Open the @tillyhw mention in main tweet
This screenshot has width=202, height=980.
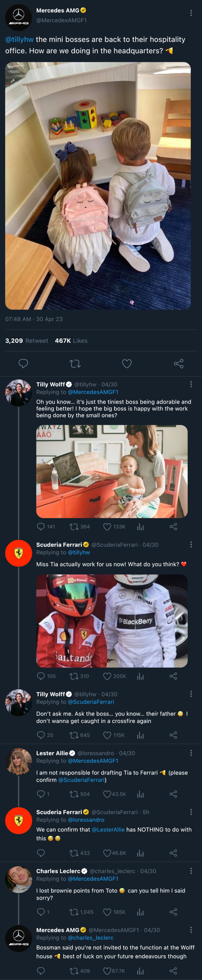coord(19,40)
